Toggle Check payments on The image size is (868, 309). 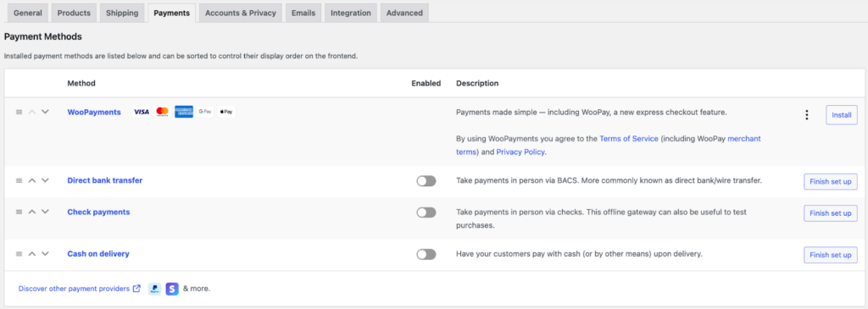point(426,212)
